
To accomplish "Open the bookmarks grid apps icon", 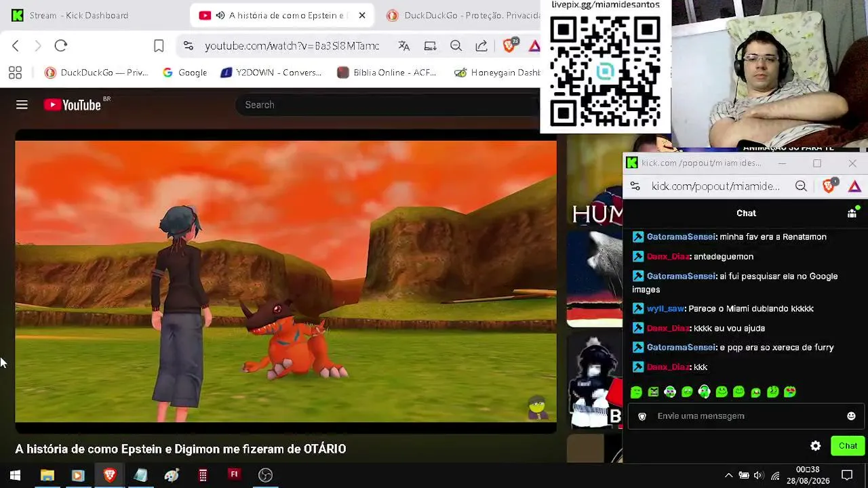I will 15,73.
